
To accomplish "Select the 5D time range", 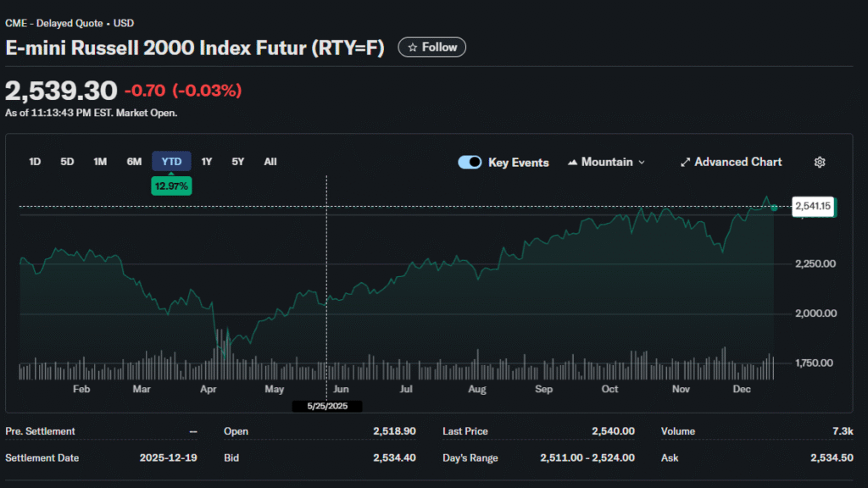I will [x=67, y=162].
